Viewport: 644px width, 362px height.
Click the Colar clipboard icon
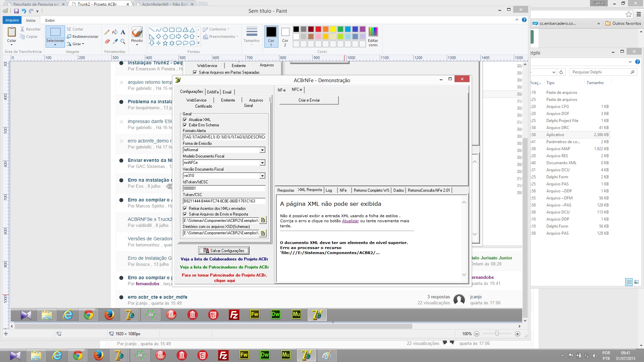click(x=12, y=32)
